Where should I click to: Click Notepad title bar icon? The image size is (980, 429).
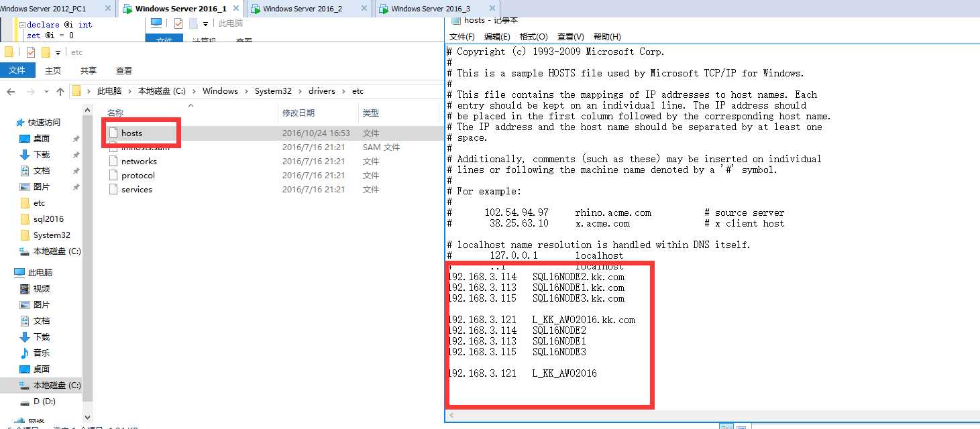click(x=455, y=20)
